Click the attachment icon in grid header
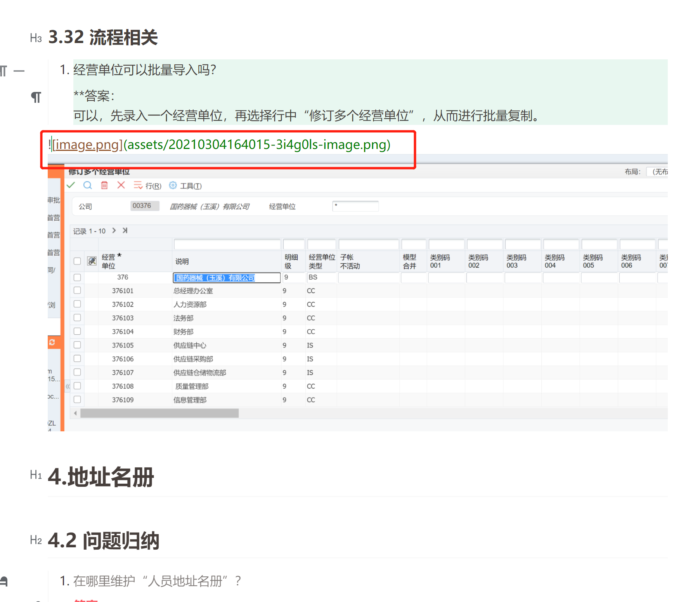The width and height of the screenshot is (700, 602). coord(92,261)
